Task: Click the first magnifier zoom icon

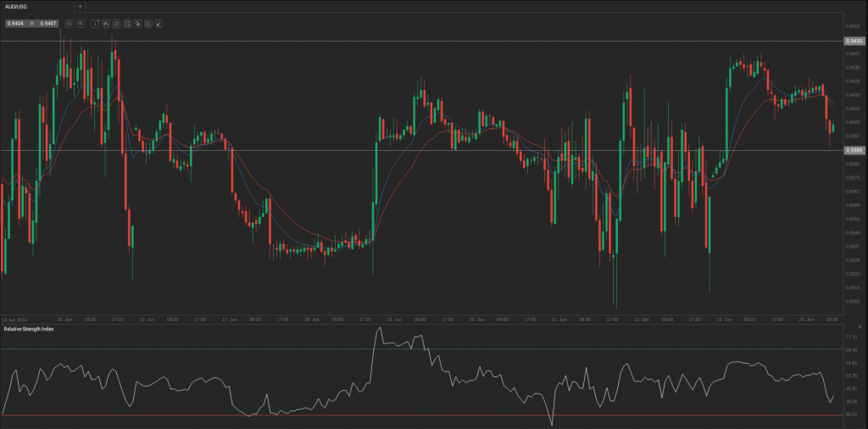Action: tap(70, 24)
